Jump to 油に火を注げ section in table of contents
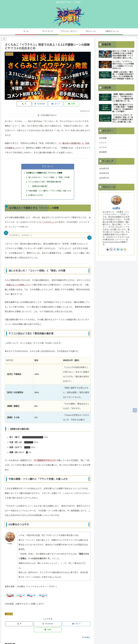 [49, 177]
